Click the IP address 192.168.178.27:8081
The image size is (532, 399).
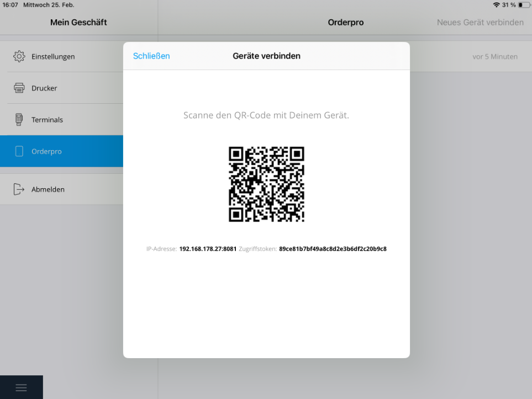coord(208,249)
